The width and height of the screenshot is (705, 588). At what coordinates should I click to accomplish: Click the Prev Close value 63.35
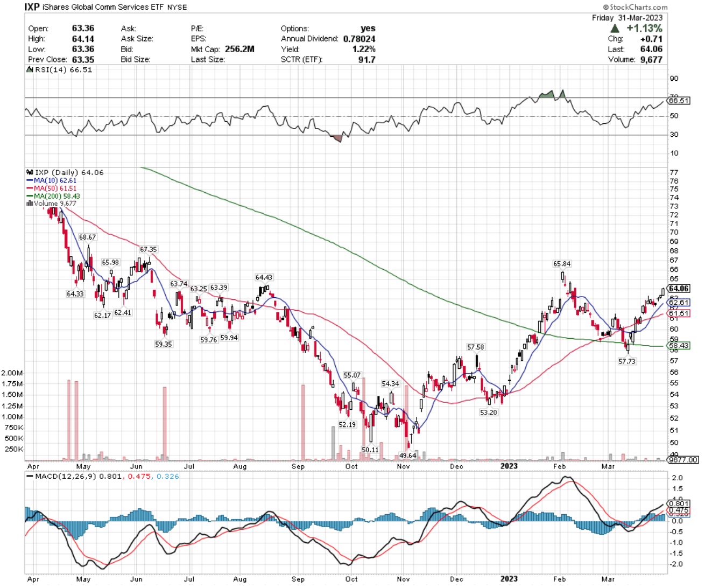(83, 59)
